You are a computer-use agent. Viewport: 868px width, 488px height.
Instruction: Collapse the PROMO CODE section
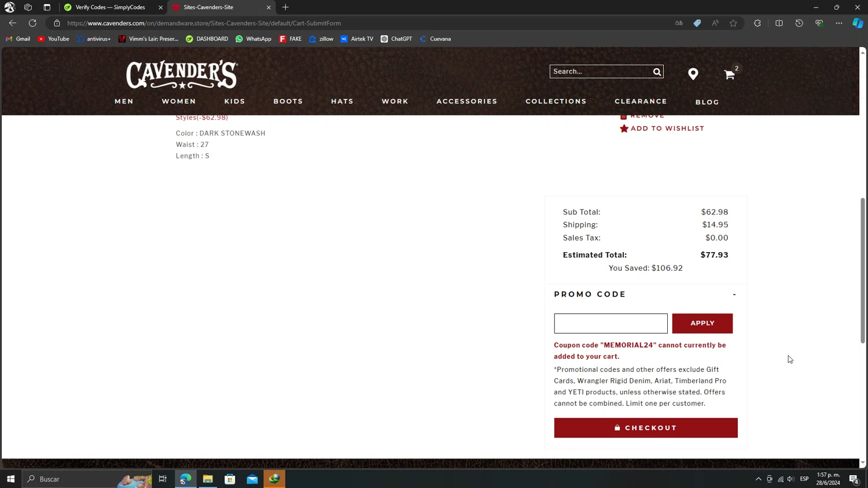click(x=734, y=294)
